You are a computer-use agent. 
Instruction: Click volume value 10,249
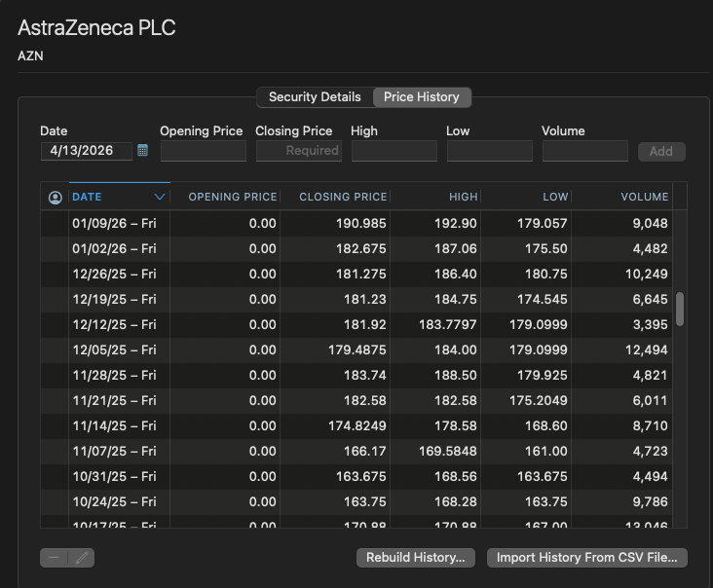coord(647,274)
